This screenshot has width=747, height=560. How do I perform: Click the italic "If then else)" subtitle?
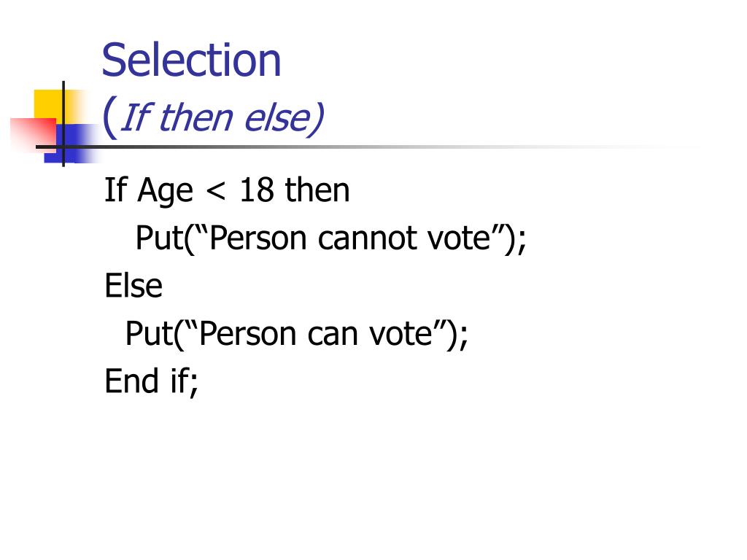[x=220, y=117]
